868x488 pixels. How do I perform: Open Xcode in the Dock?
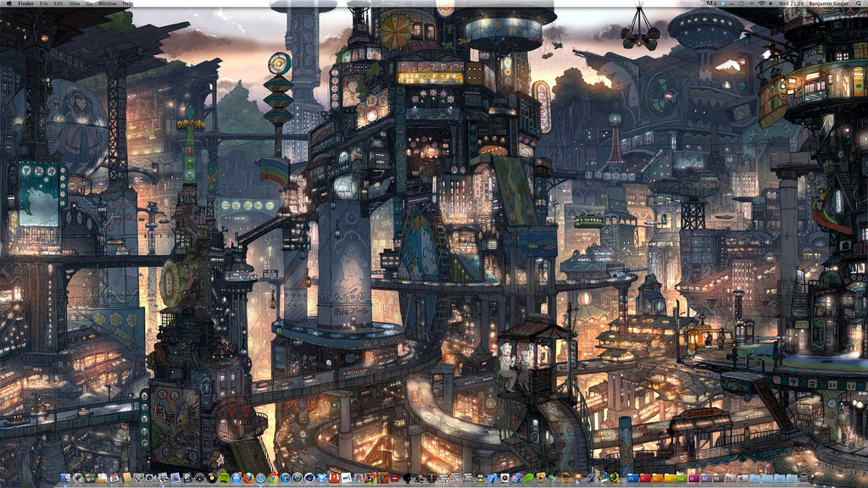tap(492, 478)
